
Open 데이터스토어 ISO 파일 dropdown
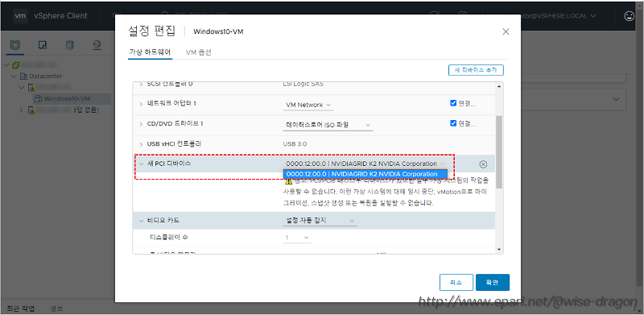click(328, 125)
